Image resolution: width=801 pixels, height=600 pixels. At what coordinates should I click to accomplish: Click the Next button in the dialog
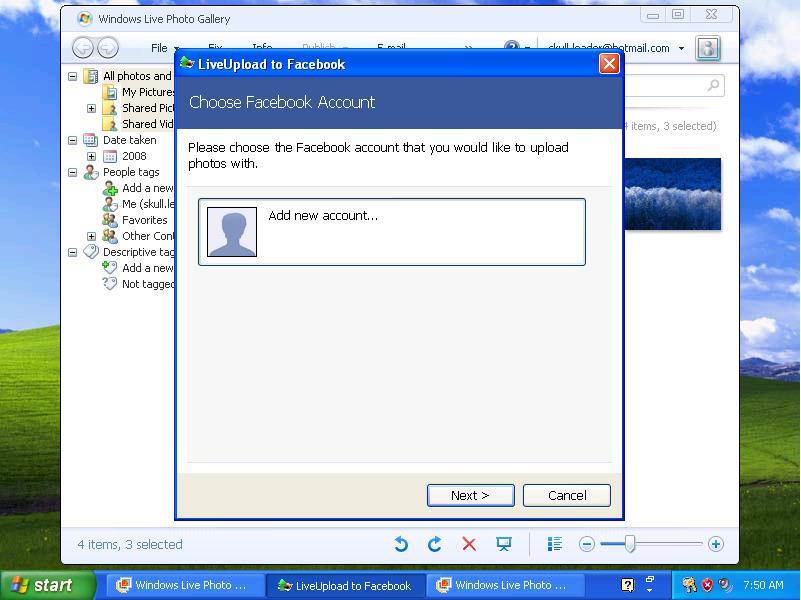(x=470, y=495)
